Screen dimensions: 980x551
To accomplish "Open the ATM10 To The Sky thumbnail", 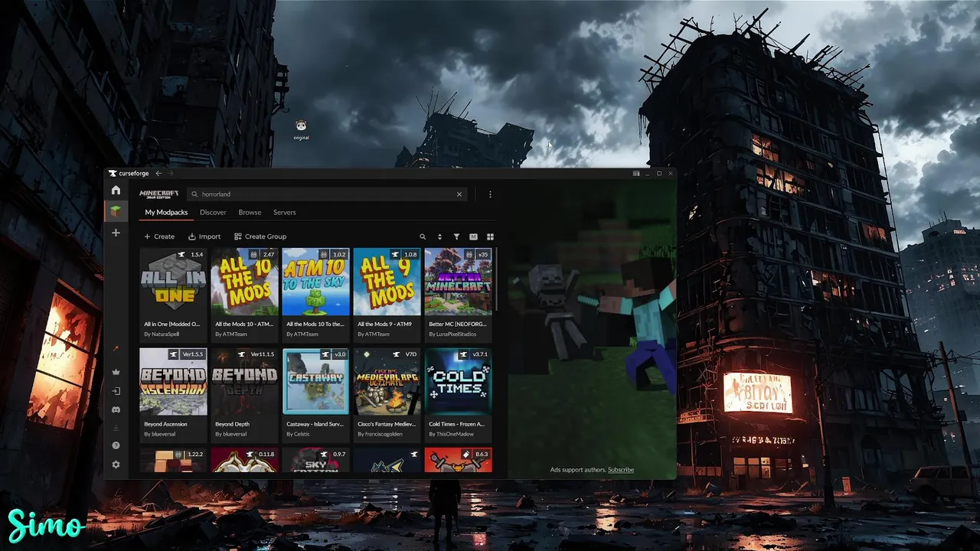I will point(315,282).
